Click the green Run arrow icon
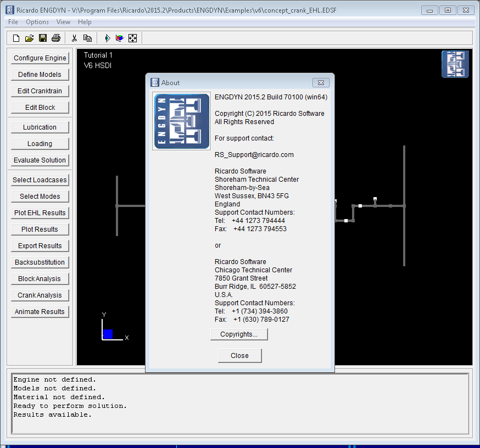Screen dimensions: 480x448 click(108, 38)
